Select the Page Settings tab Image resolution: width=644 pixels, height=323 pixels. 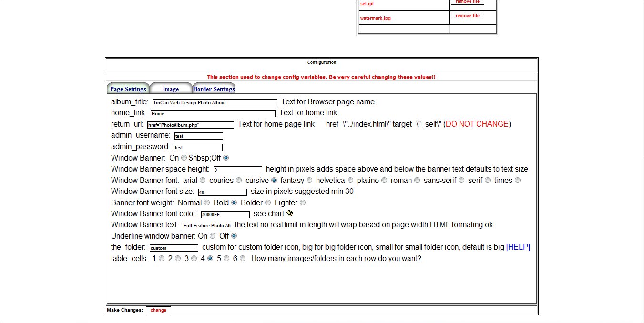(128, 89)
